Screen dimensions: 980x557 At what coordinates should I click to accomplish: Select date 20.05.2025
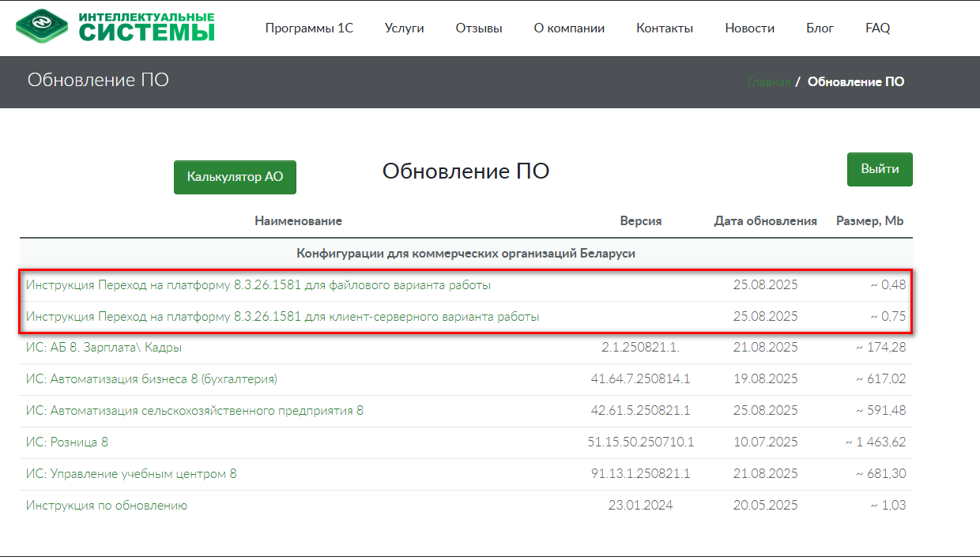click(x=766, y=506)
